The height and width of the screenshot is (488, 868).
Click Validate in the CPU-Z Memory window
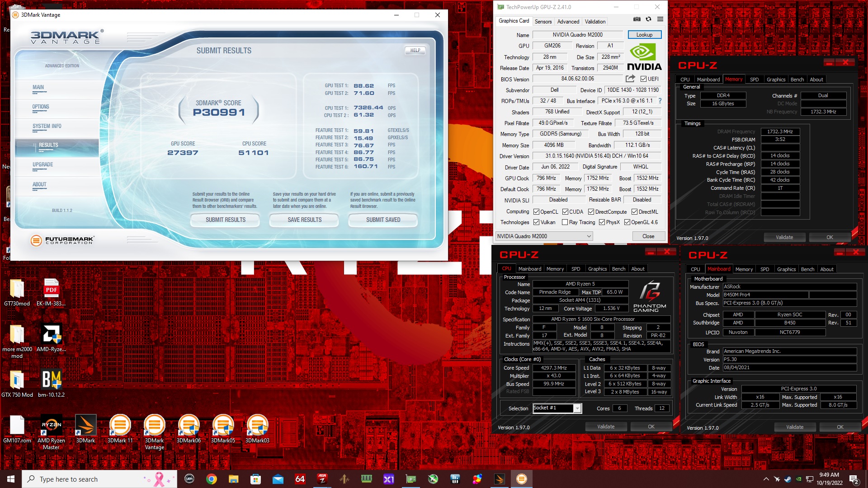pyautogui.click(x=784, y=238)
